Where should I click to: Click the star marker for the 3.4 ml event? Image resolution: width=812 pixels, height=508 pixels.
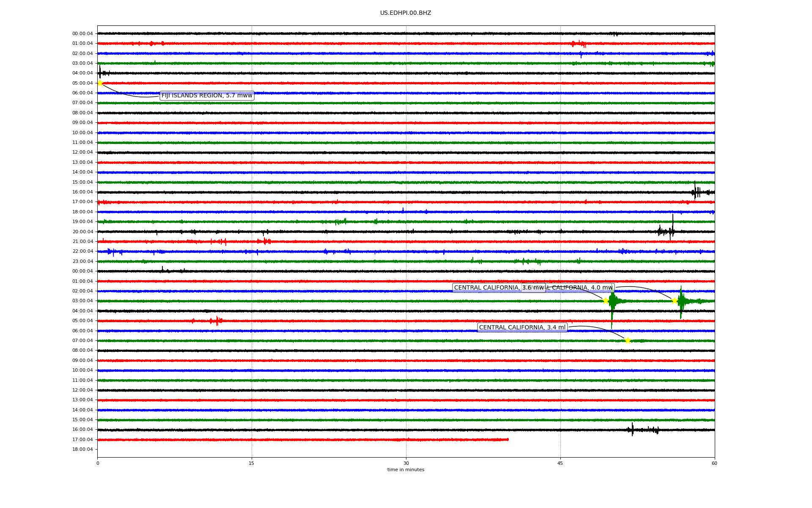(x=628, y=340)
